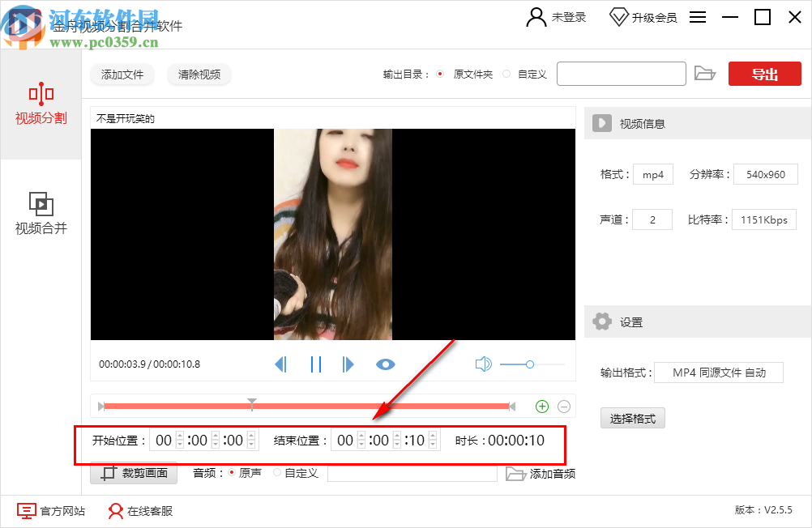812x528 pixels.
Task: Select the 裁剪画面 crop frame tool
Action: pyautogui.click(x=133, y=474)
